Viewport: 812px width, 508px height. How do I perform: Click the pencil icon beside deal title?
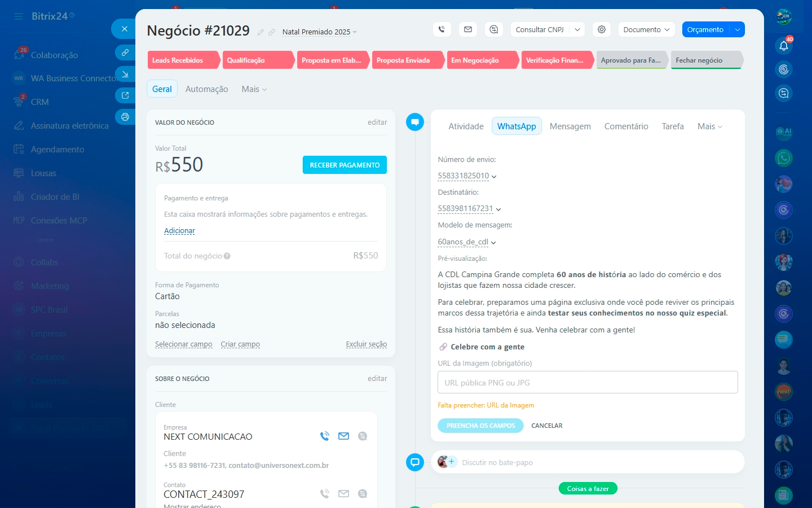click(261, 32)
